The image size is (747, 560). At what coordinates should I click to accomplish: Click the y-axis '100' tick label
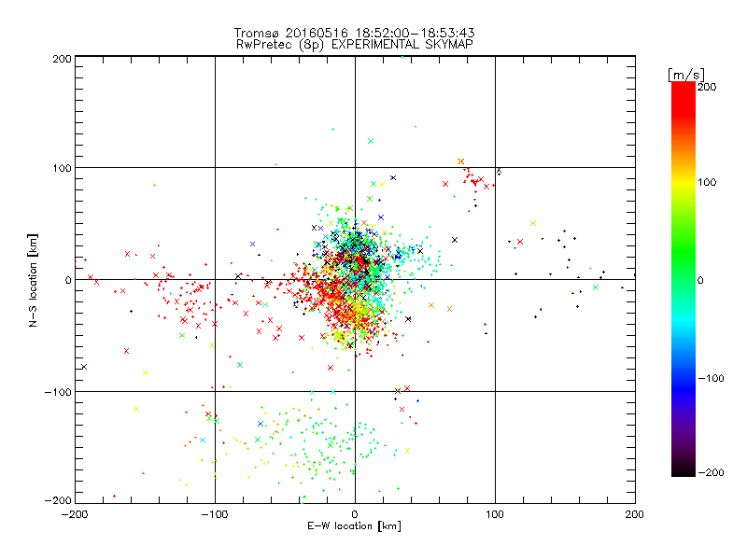[62, 168]
